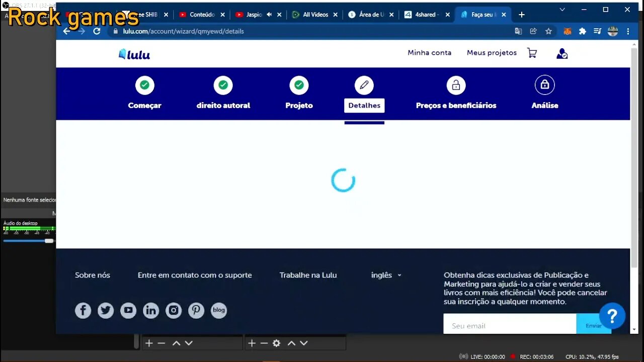Open the MetaMask fox extension
Image resolution: width=644 pixels, height=362 pixels.
click(568, 31)
